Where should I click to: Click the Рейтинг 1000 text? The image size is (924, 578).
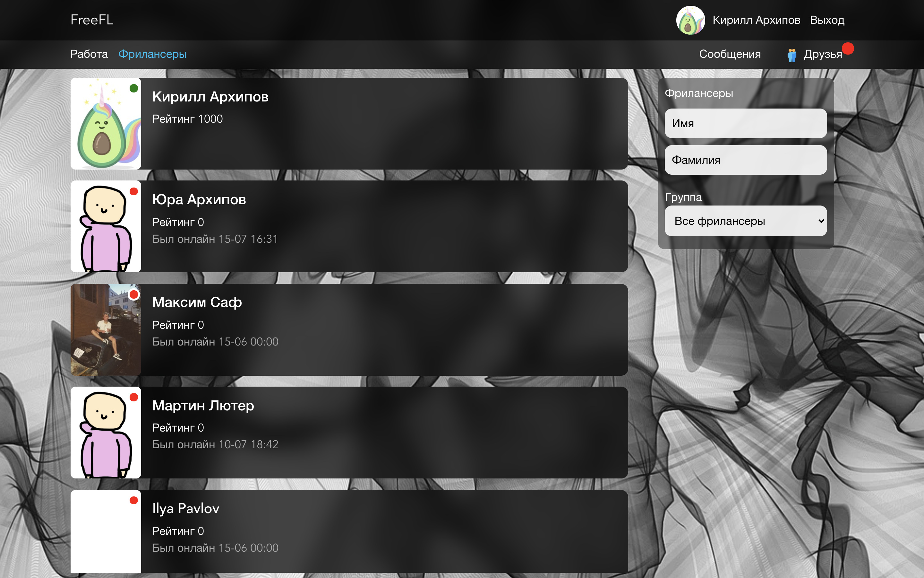187,119
